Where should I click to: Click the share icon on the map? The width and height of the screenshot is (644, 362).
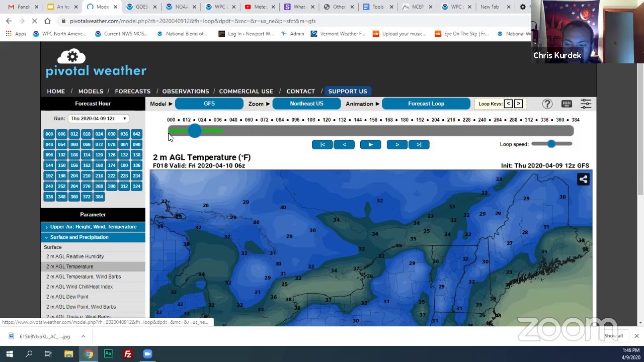(583, 179)
